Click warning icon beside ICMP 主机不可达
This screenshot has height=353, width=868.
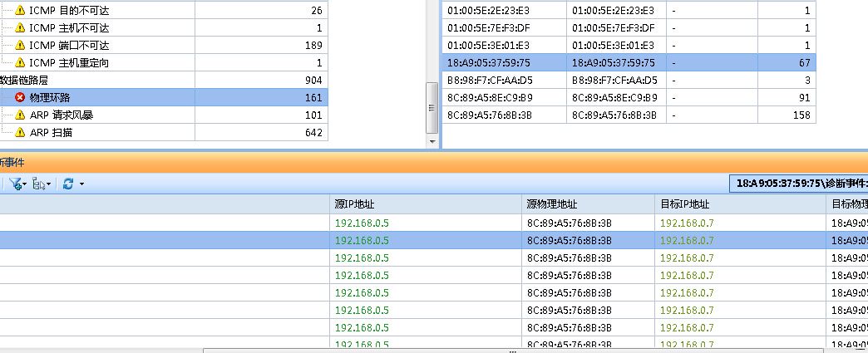20,27
